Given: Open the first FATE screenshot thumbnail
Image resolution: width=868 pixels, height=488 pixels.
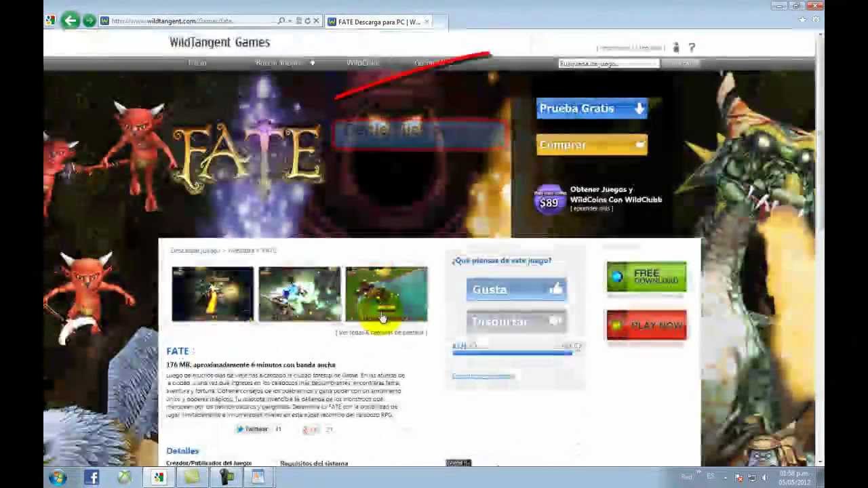Looking at the screenshot, I should pos(213,294).
